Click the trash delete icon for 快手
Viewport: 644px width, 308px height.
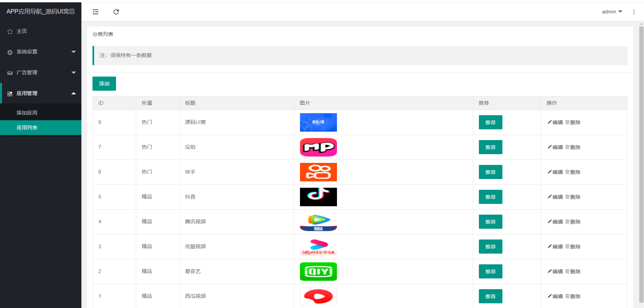coord(567,172)
